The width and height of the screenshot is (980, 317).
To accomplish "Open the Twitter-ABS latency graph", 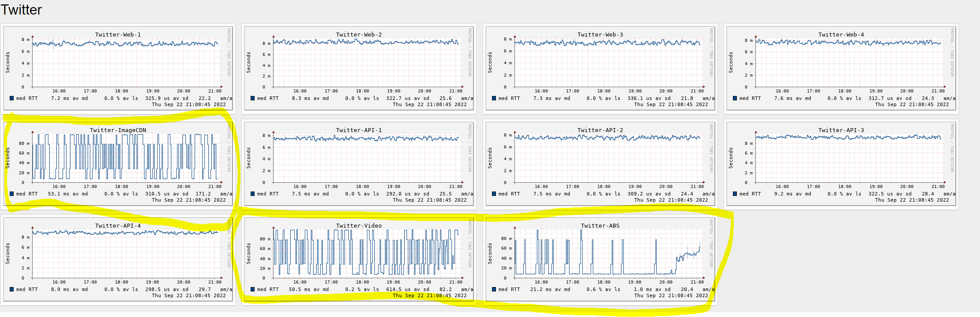I will (x=600, y=260).
